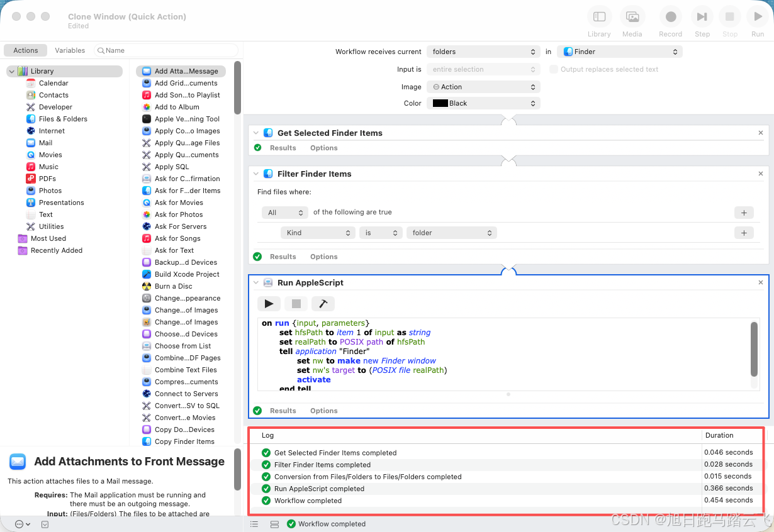Image resolution: width=774 pixels, height=532 pixels.
Task: Select the Ask for Text action
Action: [174, 250]
